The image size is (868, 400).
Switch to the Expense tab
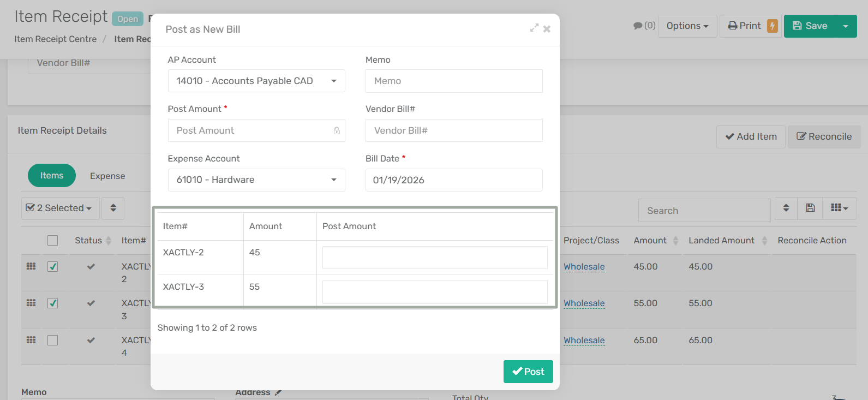point(107,176)
